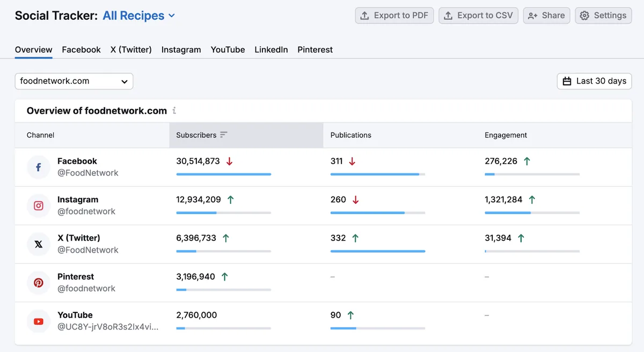Click Pinterest subscribers progress bar
This screenshot has width=644, height=352.
(x=224, y=290)
